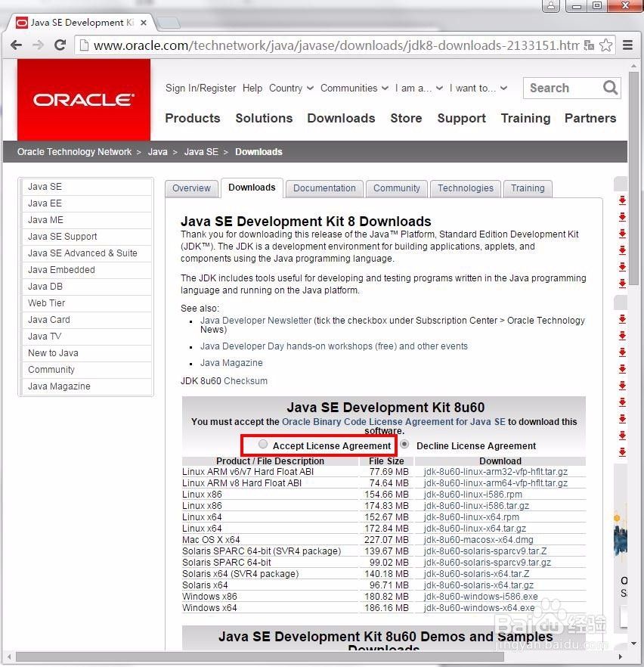Click the vertical scrollbar down arrow
The width and height of the screenshot is (644, 667).
pyautogui.click(x=633, y=644)
